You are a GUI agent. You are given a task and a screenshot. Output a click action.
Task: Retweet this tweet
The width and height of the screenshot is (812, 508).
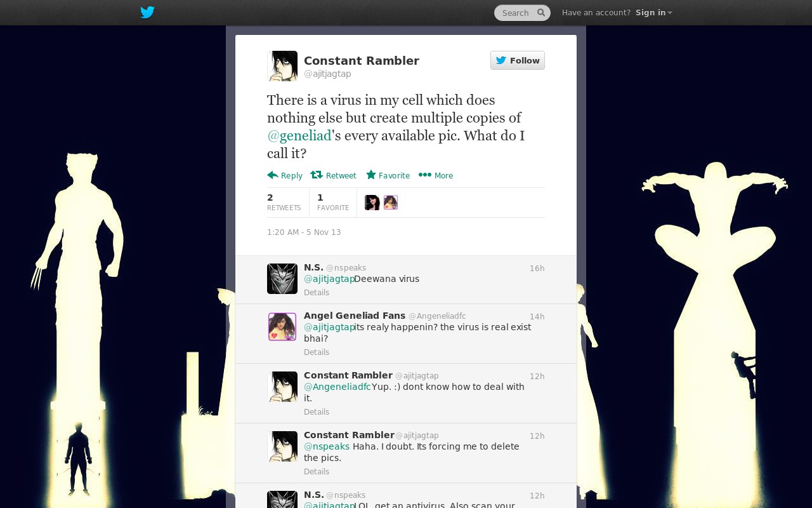click(333, 175)
